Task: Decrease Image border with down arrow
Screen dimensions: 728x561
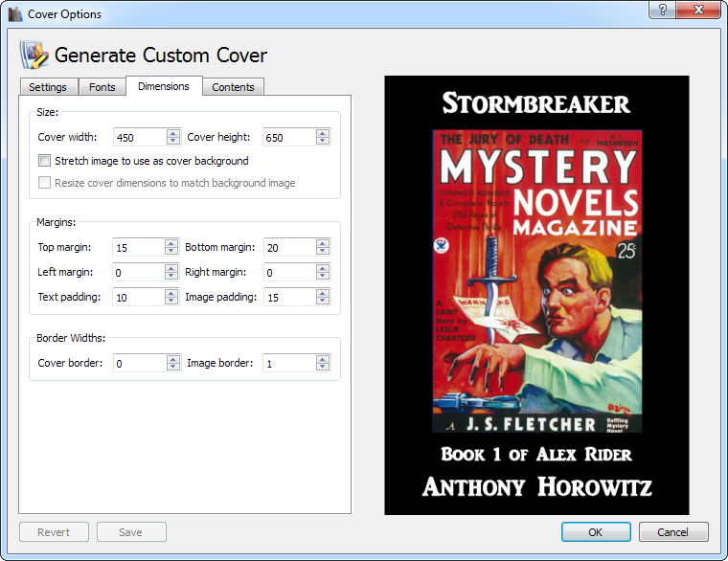Action: click(322, 367)
